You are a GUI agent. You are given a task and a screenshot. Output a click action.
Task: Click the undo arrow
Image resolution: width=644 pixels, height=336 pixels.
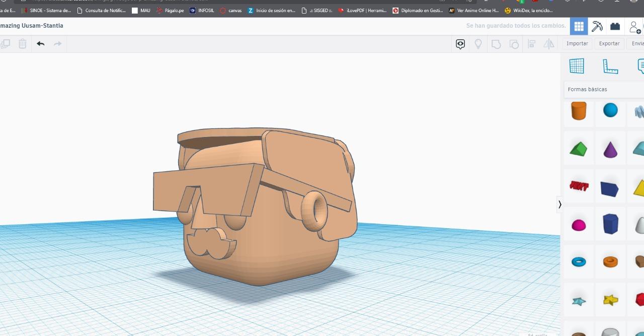click(41, 44)
